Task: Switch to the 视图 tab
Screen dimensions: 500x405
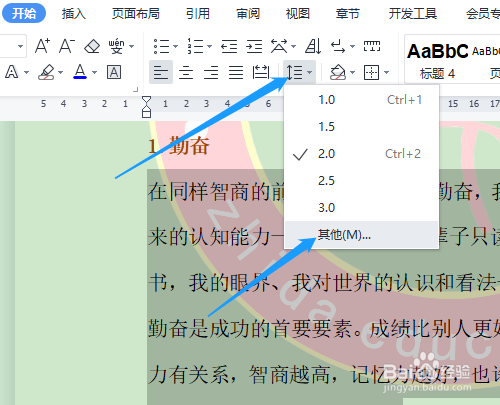Action: click(298, 14)
